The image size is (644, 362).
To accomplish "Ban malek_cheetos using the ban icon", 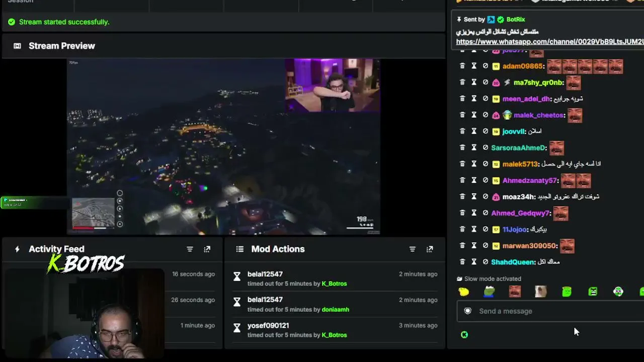I will click(486, 115).
